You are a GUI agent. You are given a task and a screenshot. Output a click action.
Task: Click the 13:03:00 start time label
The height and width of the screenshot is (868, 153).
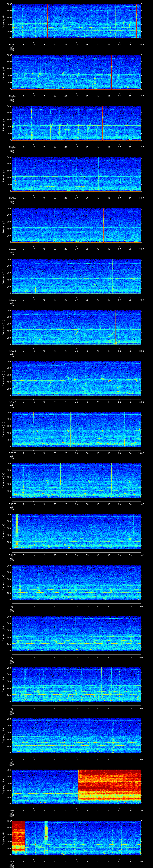tap(12, 147)
